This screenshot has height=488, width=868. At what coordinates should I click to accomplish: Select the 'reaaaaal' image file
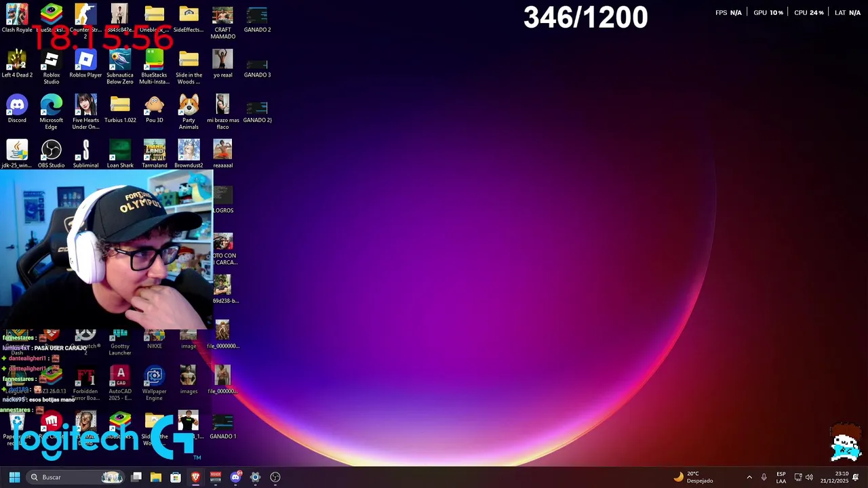(222, 154)
